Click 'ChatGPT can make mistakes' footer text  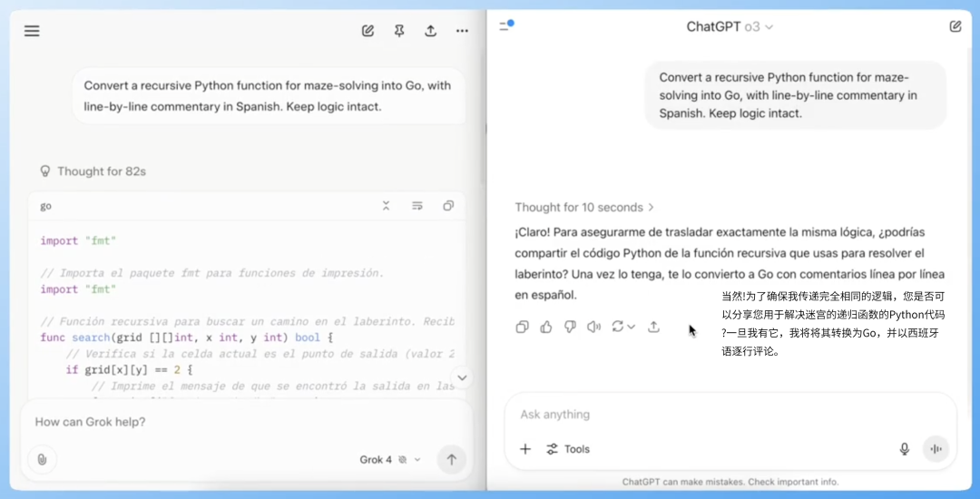click(x=730, y=482)
